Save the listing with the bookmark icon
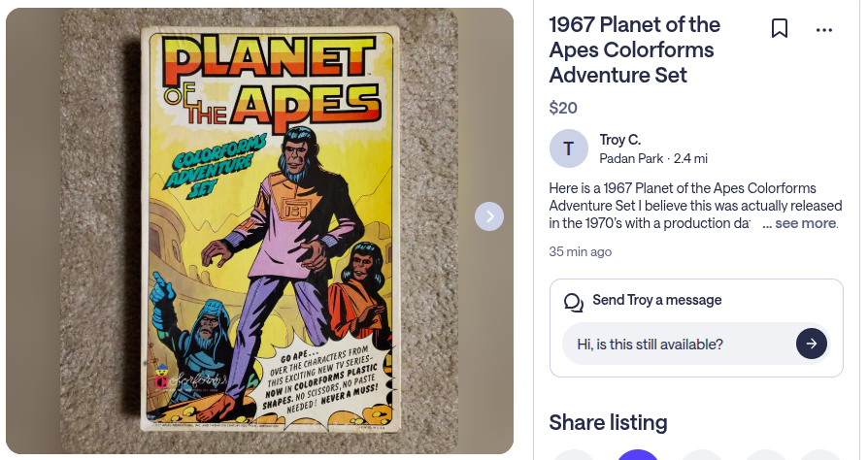The width and height of the screenshot is (868, 460). click(779, 29)
